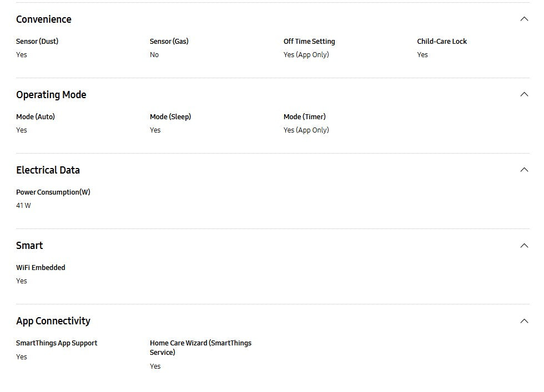Image resolution: width=544 pixels, height=392 pixels.
Task: Click the Mode (Timer) label
Action: 305,117
